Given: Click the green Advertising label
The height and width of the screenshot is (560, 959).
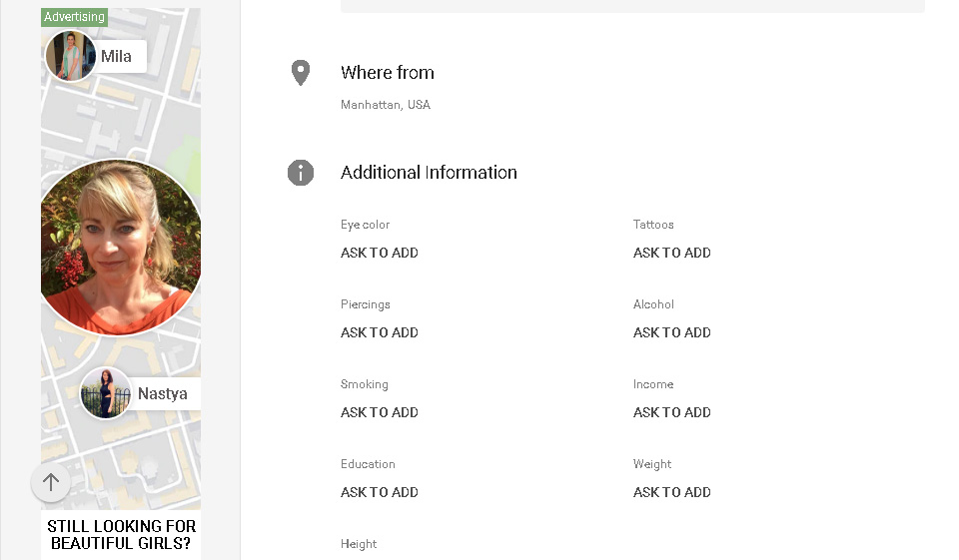Looking at the screenshot, I should pyautogui.click(x=74, y=17).
